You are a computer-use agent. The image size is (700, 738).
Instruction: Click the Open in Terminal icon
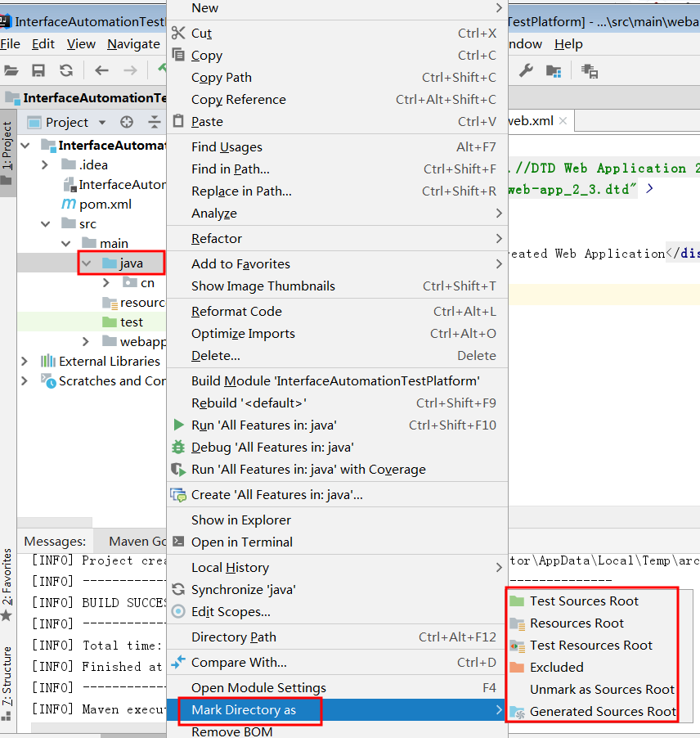[178, 542]
